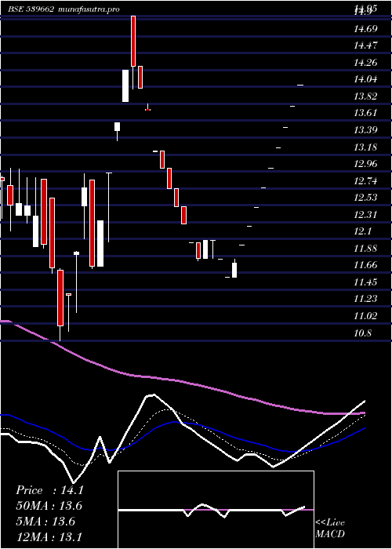Select the 13.18 price level label
The height and width of the screenshot is (549, 392).
coord(365,147)
